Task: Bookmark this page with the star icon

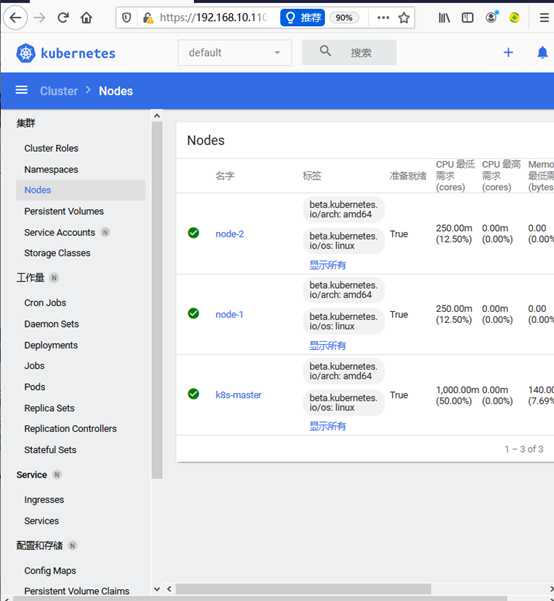Action: (404, 18)
